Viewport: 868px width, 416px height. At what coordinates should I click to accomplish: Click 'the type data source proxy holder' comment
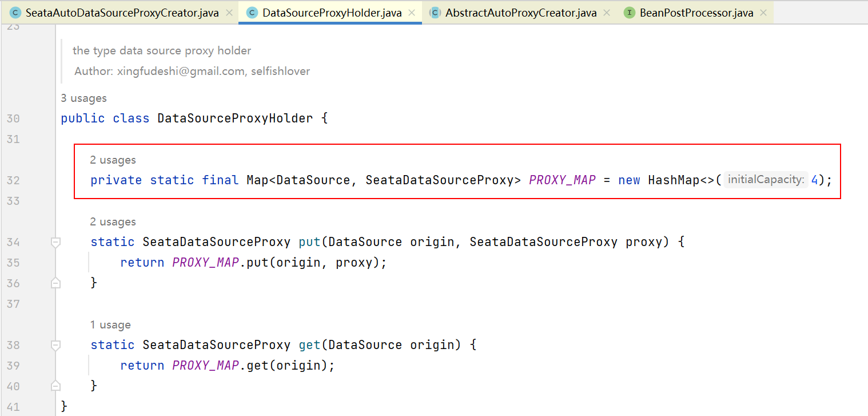coord(162,50)
